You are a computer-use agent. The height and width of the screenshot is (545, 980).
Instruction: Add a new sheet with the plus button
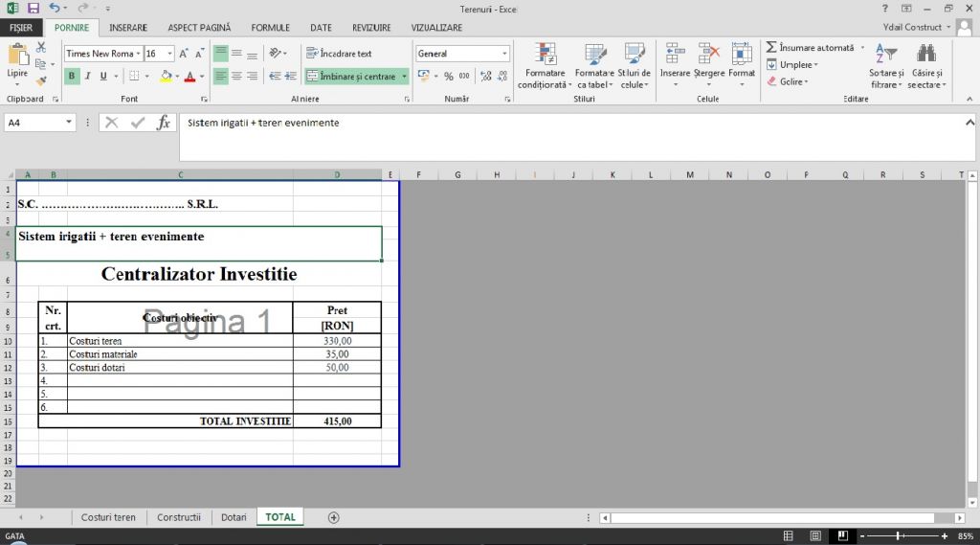[x=334, y=517]
